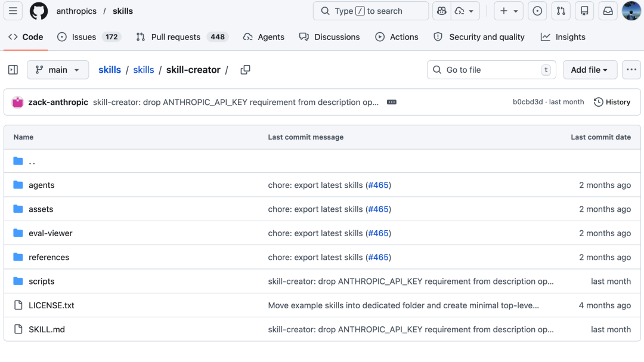Open the scripts folder name
Screen dimensions: 644x362
click(42, 281)
